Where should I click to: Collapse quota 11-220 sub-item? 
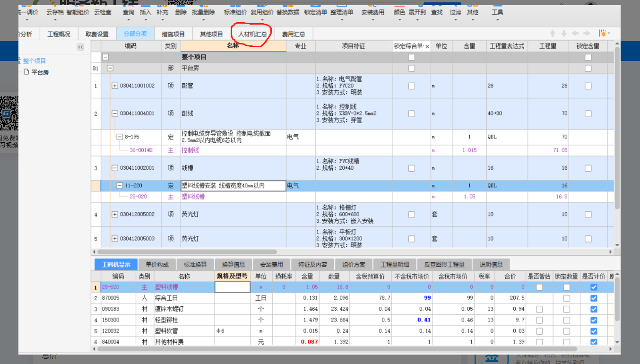[x=120, y=186]
